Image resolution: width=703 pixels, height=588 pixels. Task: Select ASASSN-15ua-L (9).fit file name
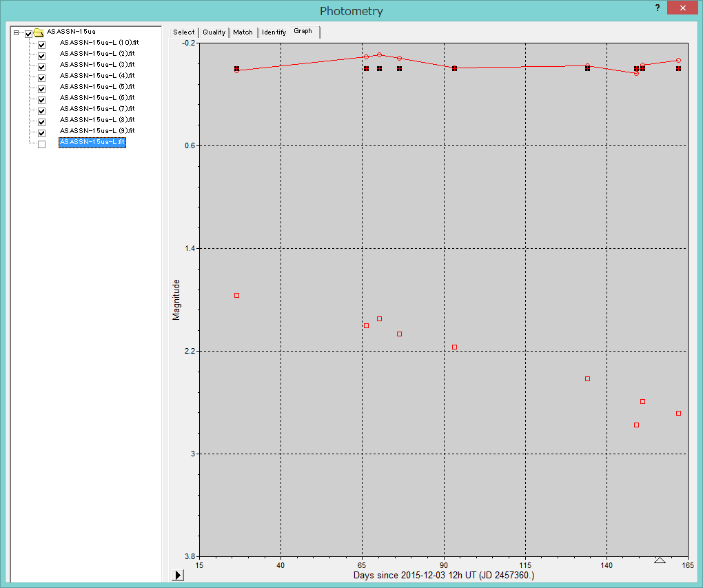(x=97, y=130)
